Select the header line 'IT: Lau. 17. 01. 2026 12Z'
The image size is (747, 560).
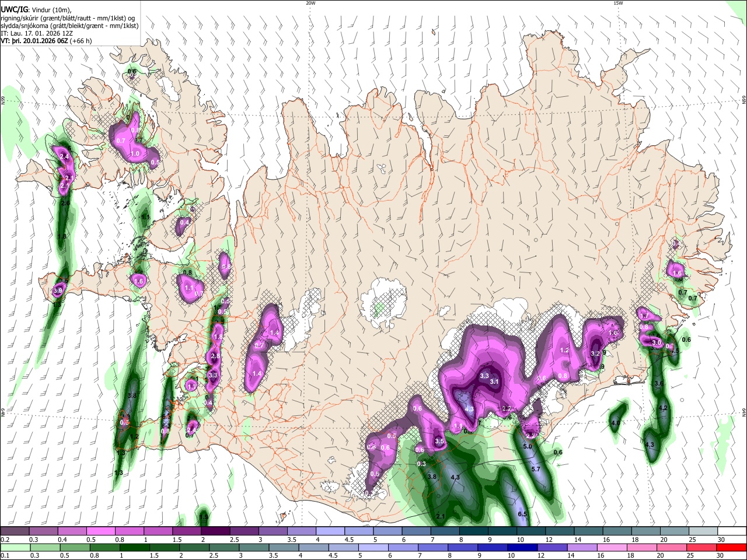pyautogui.click(x=37, y=33)
